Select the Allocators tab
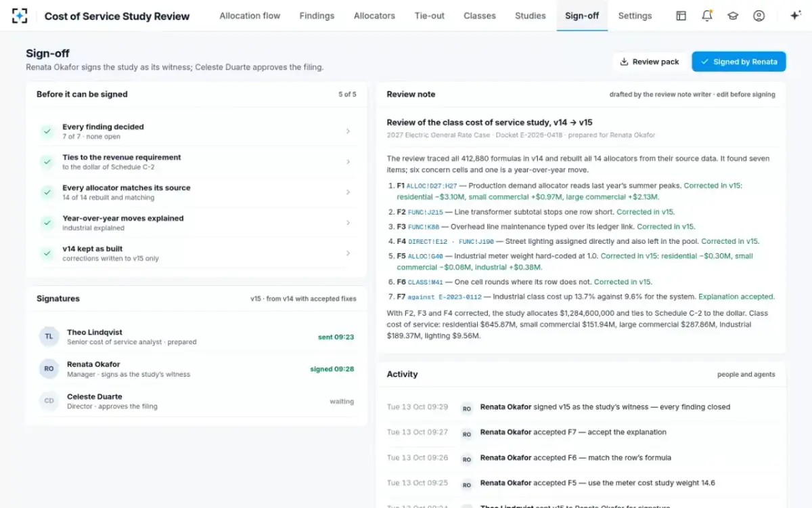 [x=374, y=16]
